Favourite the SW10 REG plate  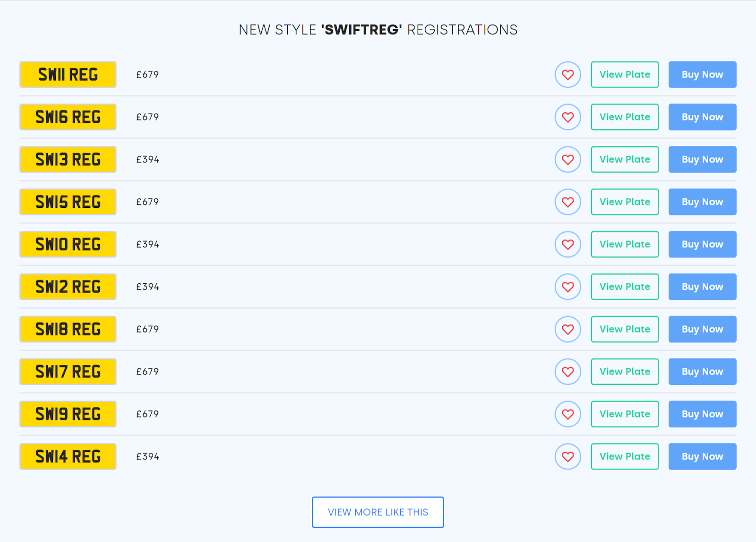click(567, 245)
